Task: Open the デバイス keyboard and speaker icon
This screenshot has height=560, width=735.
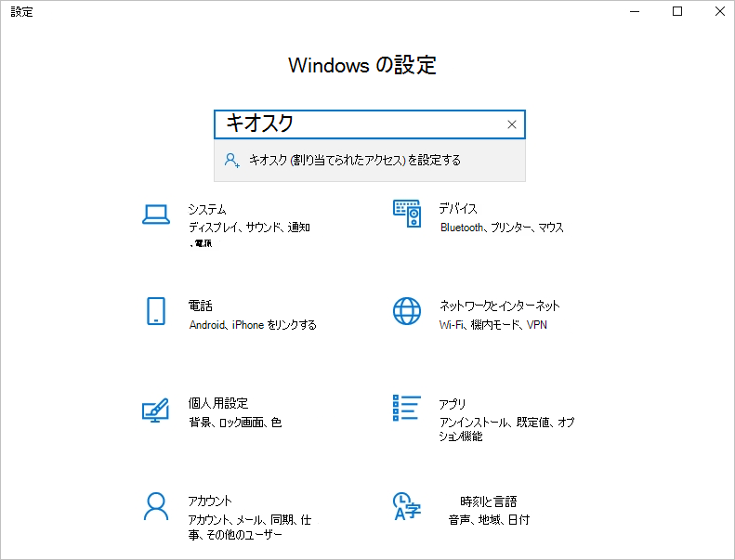Action: click(407, 214)
